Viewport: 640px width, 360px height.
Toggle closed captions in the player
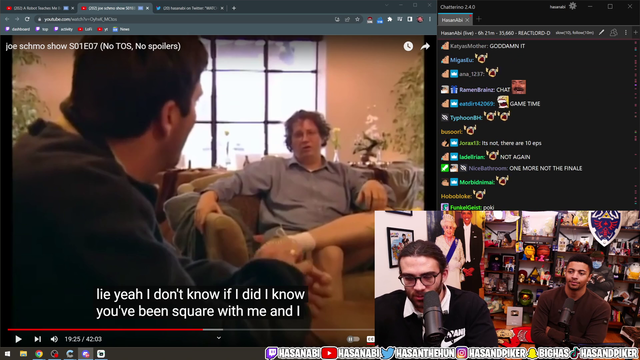coord(370,339)
